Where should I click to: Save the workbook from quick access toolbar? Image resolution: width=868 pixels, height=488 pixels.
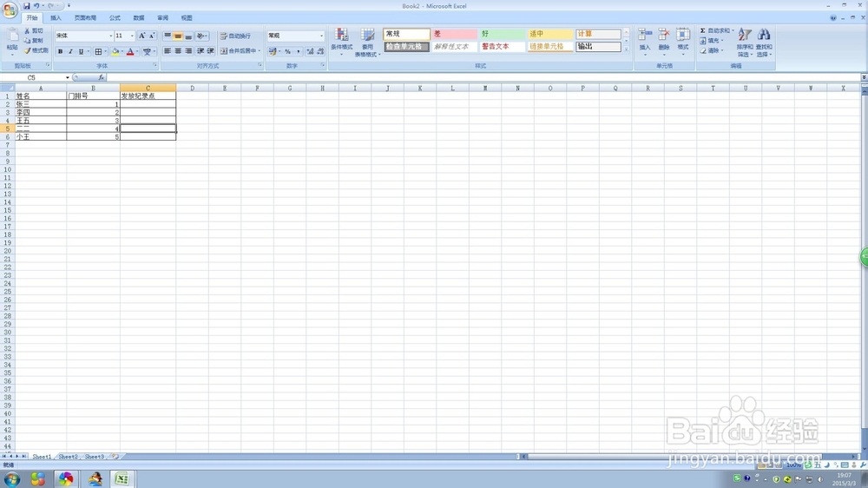point(26,5)
